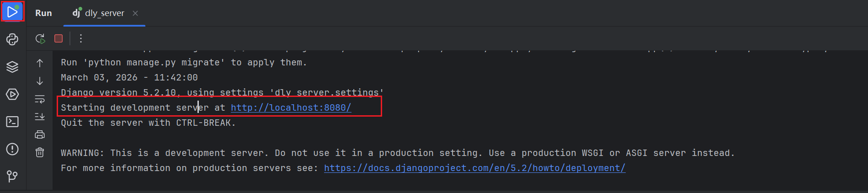The image size is (868, 193).
Task: Rerun the dly_server configuration
Action: coord(40,38)
